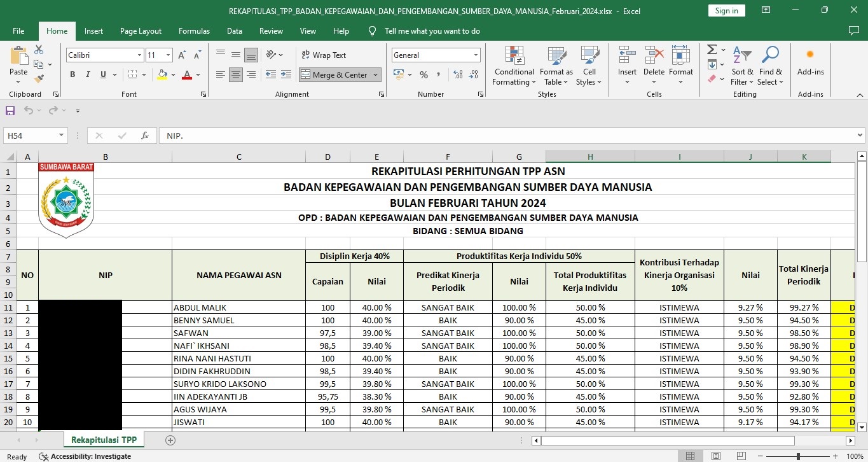Toggle Wrap Text
868x462 pixels.
[x=324, y=55]
